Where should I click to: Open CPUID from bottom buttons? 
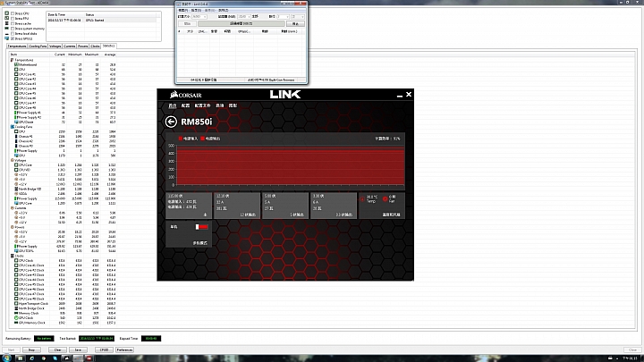click(104, 350)
